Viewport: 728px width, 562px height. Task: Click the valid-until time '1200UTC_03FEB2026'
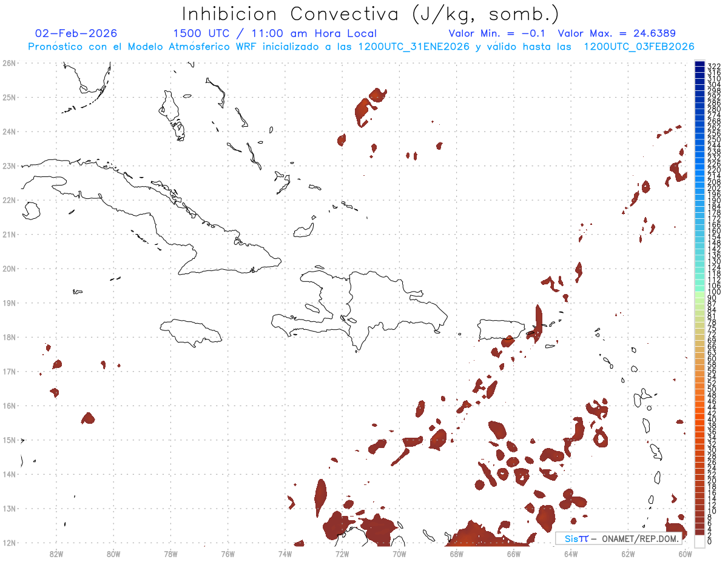(639, 47)
